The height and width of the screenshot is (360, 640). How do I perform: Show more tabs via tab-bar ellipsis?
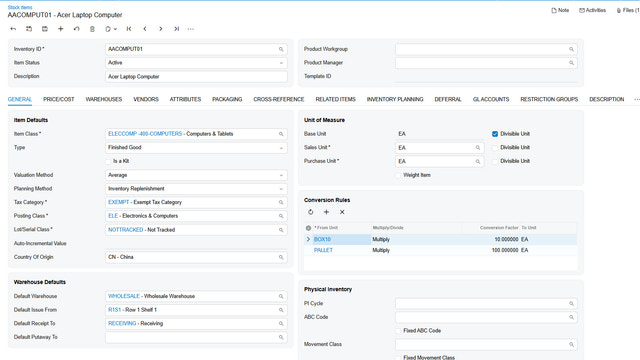(x=637, y=99)
